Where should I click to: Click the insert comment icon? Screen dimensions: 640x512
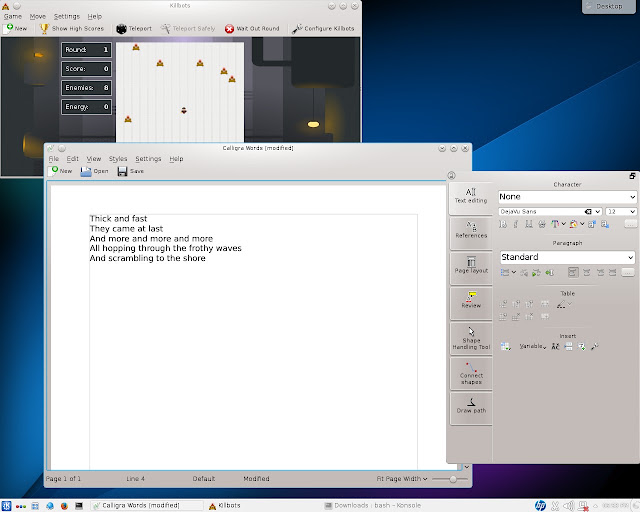coord(582,347)
